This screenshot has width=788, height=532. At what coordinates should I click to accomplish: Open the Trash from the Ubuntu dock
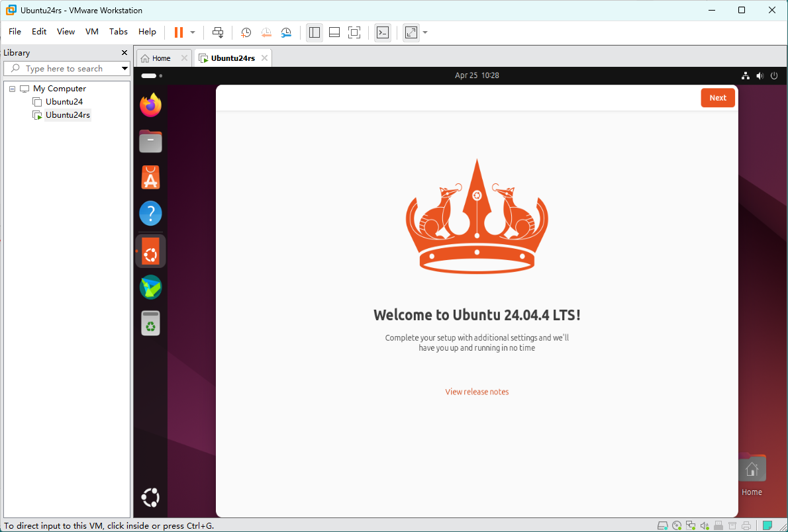(150, 323)
